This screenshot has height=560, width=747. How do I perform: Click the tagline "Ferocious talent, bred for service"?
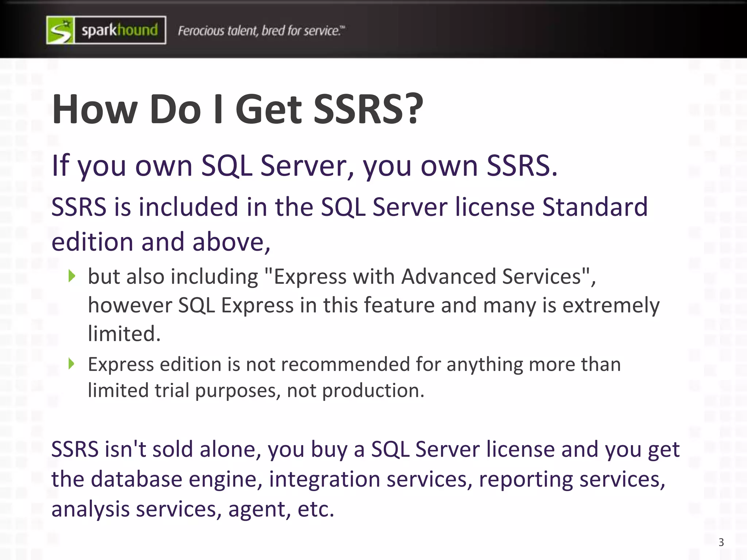pyautogui.click(x=261, y=31)
